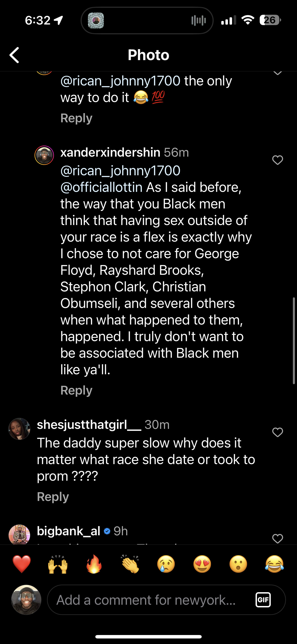Tap the Add a comment field
The height and width of the screenshot is (644, 297).
pyautogui.click(x=150, y=600)
